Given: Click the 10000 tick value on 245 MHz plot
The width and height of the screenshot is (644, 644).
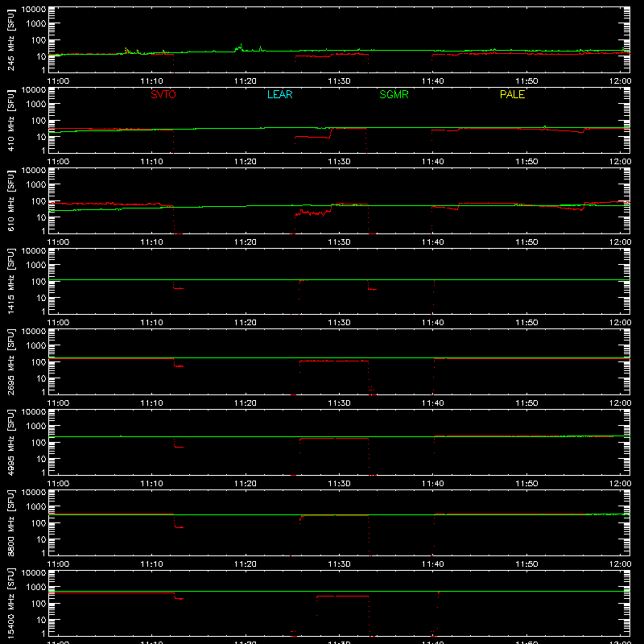Looking at the screenshot, I should point(34,10).
